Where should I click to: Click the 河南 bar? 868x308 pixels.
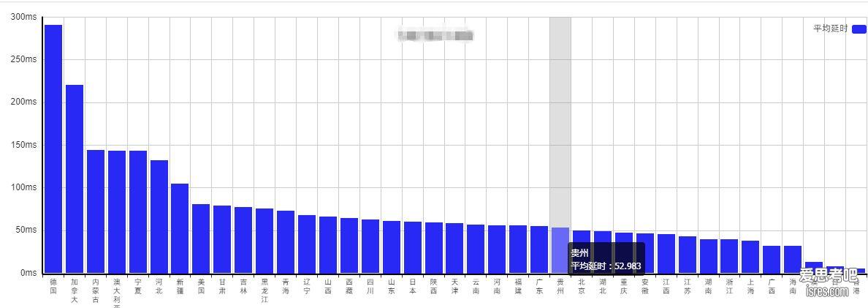[x=497, y=249]
